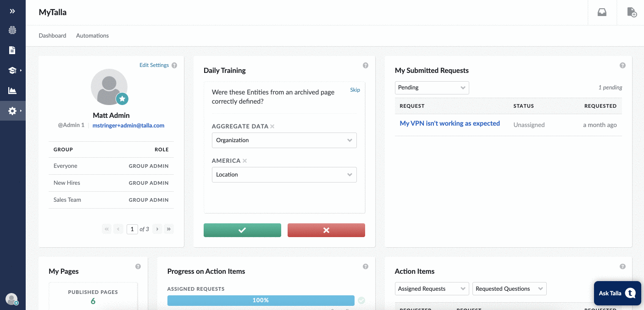644x310 pixels.
Task: Click the new page document-plus icon
Action: coord(632,12)
